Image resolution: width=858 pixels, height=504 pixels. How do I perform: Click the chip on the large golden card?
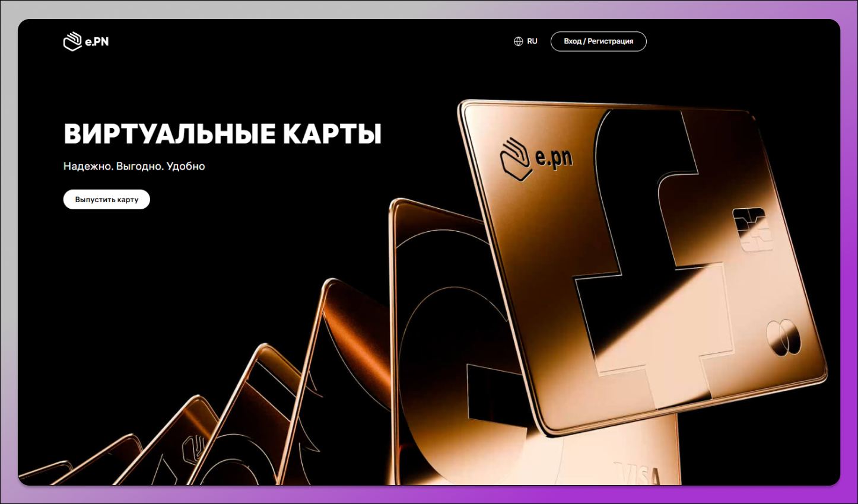750,229
